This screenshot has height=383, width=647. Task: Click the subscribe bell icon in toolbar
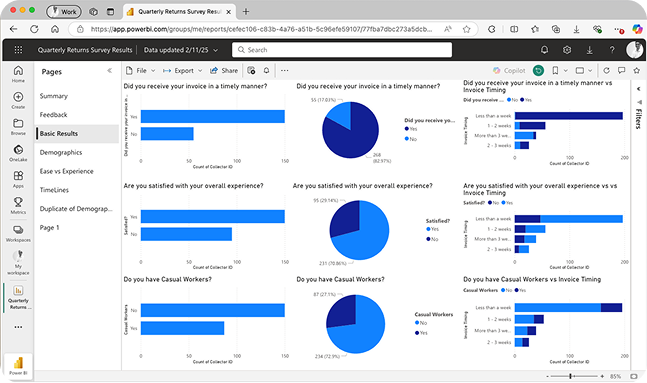(x=267, y=71)
